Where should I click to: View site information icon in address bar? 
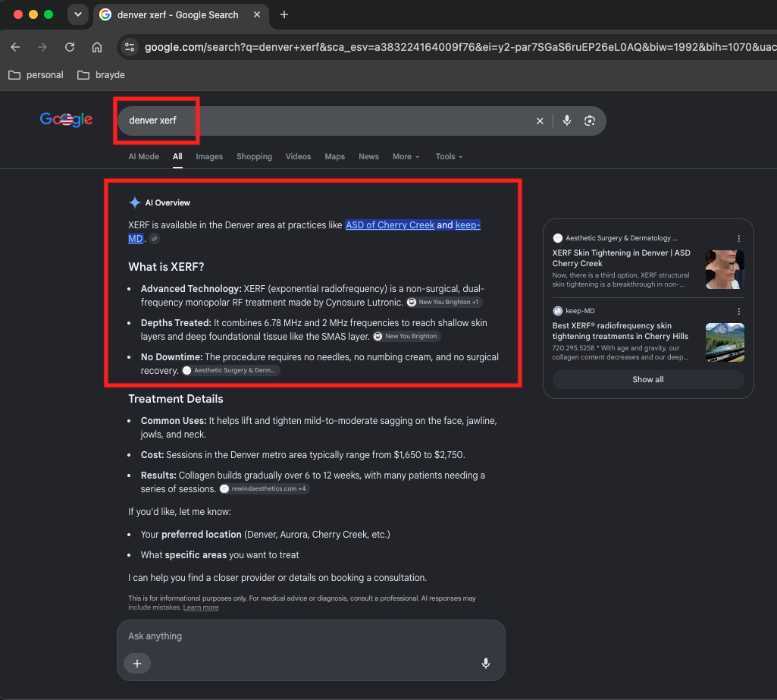click(x=130, y=47)
